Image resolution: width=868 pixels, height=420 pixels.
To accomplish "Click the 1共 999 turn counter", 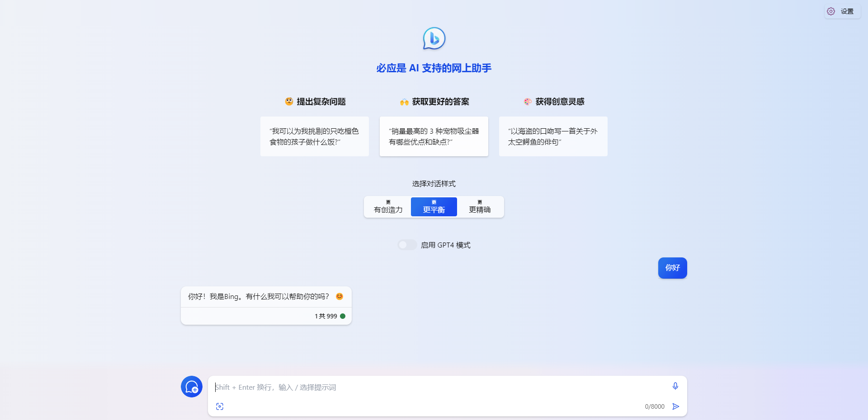I will pos(326,316).
